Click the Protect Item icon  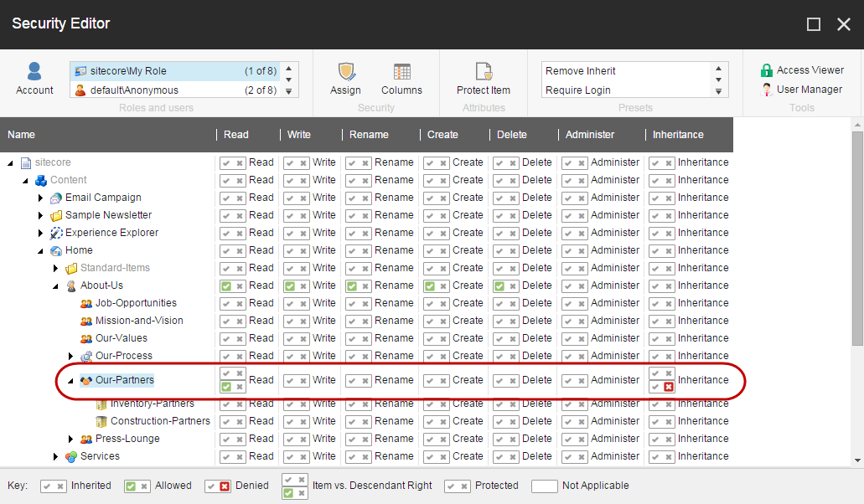pyautogui.click(x=483, y=72)
